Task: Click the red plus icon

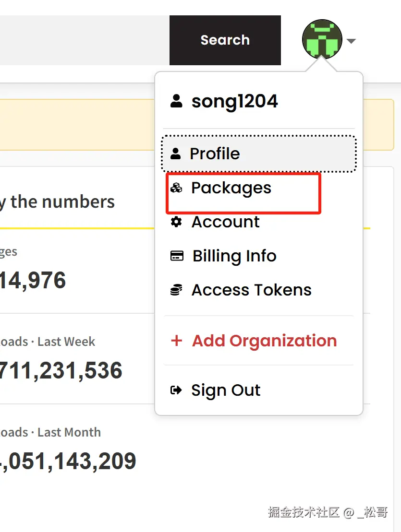Action: 177,341
